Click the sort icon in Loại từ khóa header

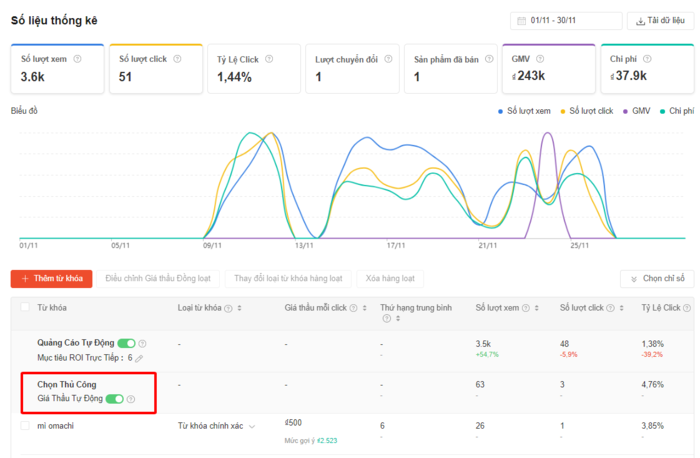point(239,308)
